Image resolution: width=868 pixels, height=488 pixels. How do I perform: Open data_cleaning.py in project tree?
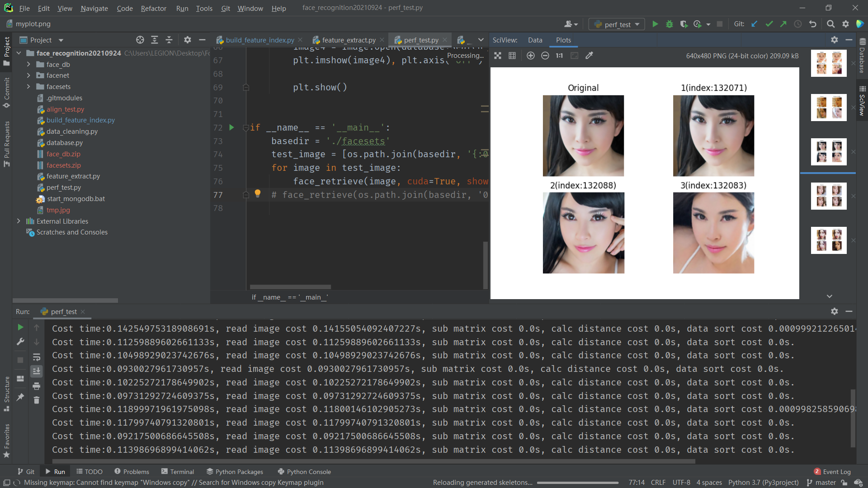[71, 131]
